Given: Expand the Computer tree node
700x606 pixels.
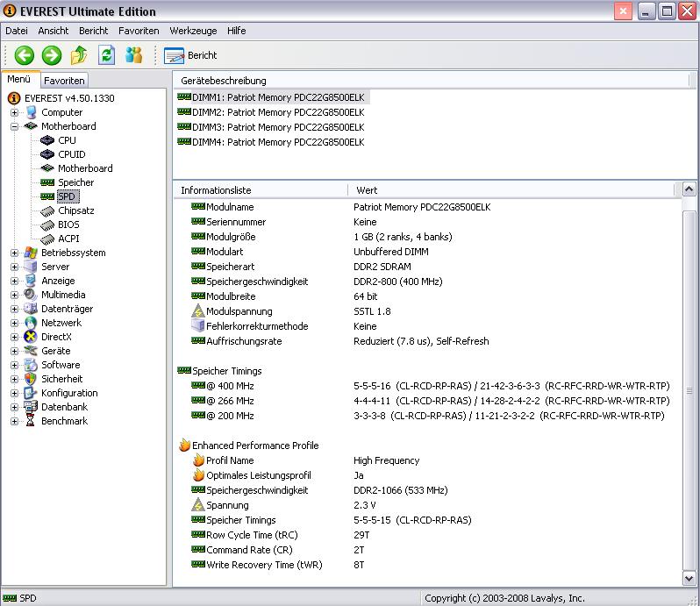Looking at the screenshot, I should [14, 112].
